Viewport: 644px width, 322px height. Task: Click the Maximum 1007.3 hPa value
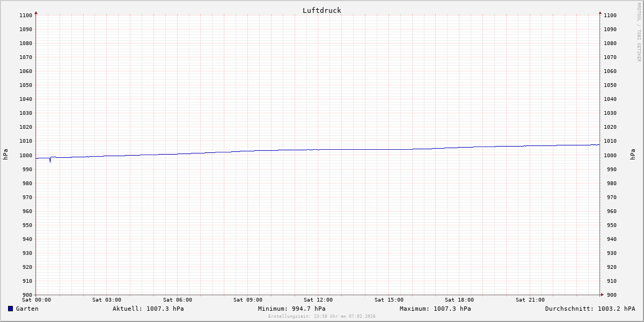[x=435, y=309]
